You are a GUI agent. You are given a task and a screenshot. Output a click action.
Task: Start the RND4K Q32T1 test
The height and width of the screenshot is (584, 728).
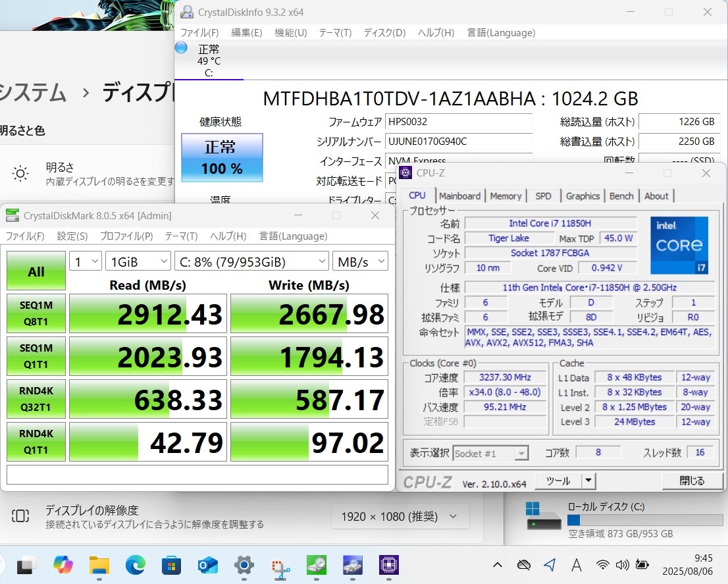point(36,399)
